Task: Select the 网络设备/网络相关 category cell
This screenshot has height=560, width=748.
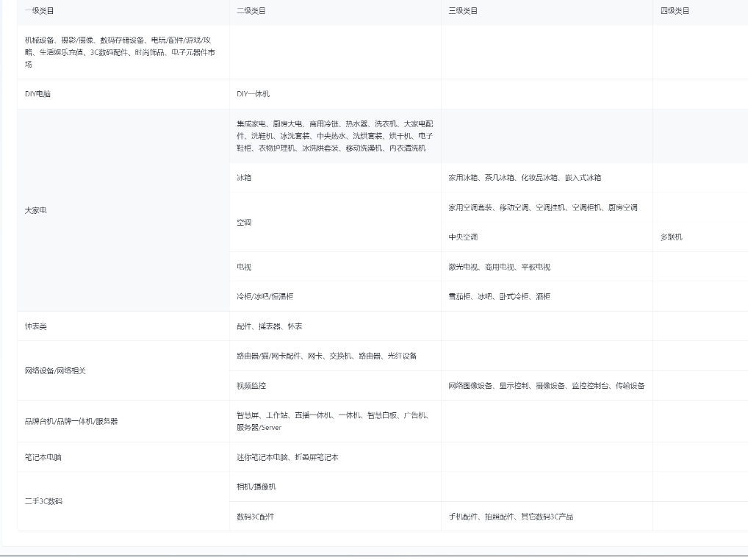Action: click(x=55, y=370)
